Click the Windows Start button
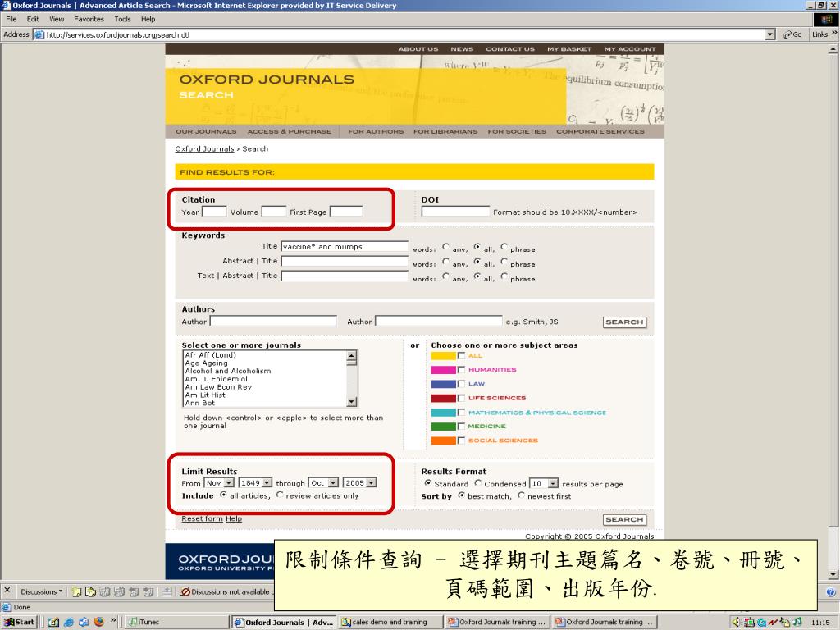This screenshot has height=630, width=840. pos(19,622)
